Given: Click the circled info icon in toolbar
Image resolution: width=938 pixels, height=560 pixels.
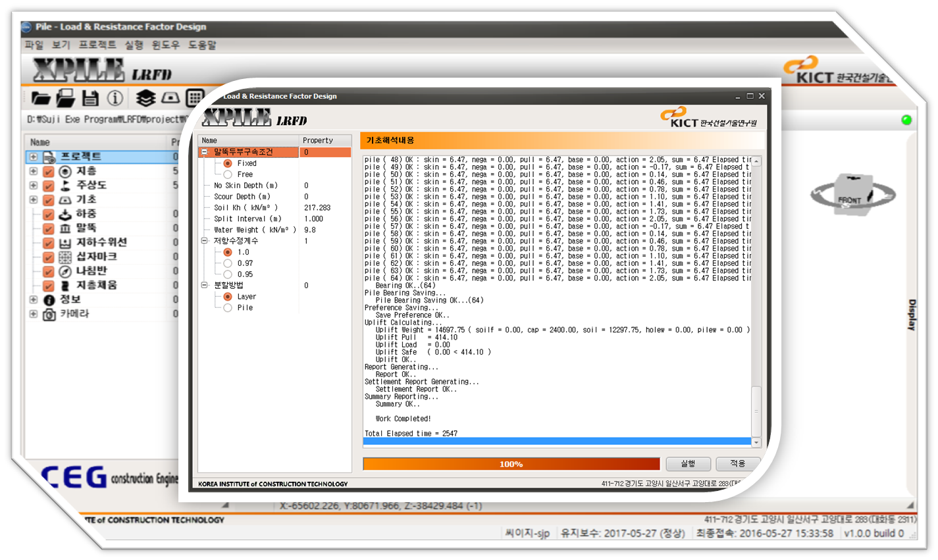Looking at the screenshot, I should (115, 99).
